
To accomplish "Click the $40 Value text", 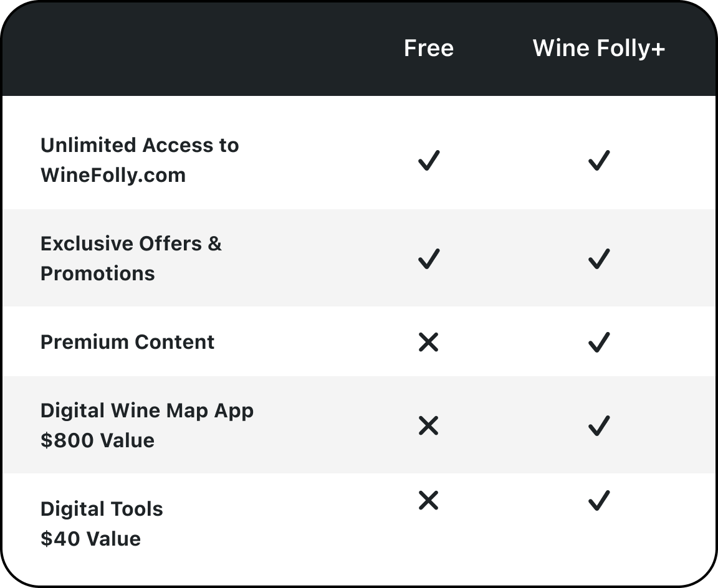I will point(90,539).
